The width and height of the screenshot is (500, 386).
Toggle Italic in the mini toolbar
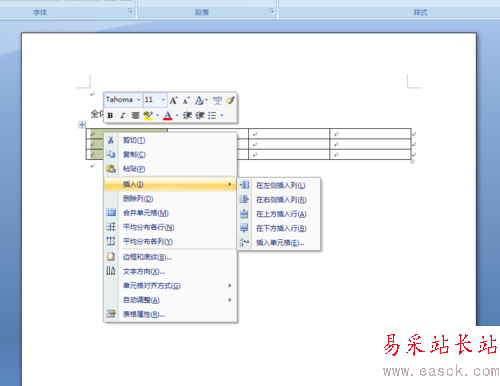[123, 116]
